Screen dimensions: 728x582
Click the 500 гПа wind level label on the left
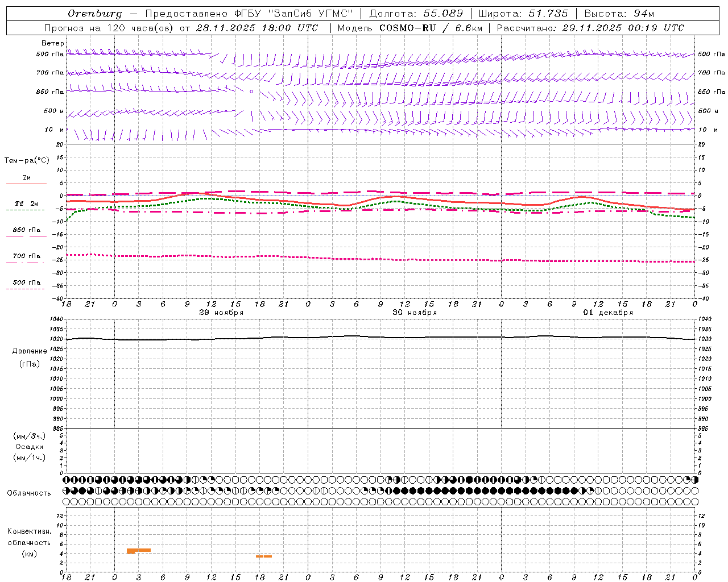click(x=49, y=54)
